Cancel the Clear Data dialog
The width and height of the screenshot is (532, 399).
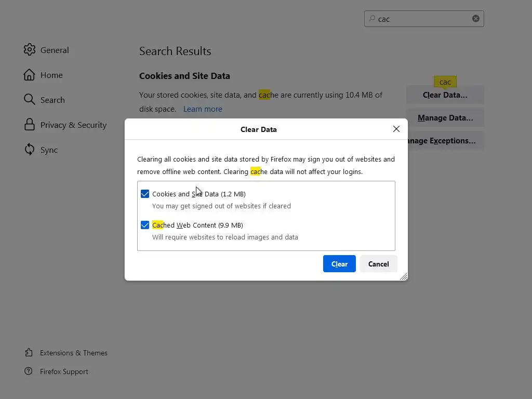point(378,263)
